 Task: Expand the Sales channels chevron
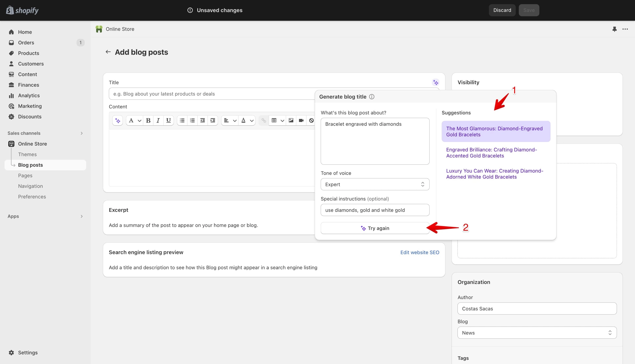click(82, 133)
